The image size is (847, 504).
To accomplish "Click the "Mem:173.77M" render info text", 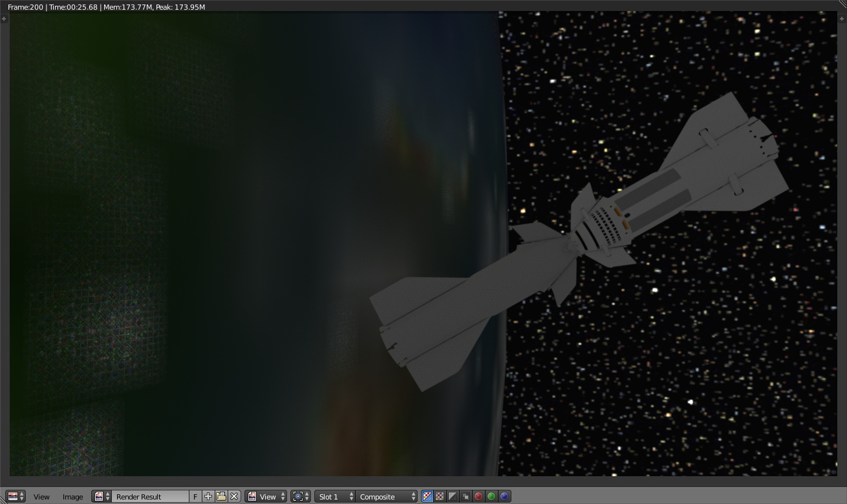I will tap(127, 7).
